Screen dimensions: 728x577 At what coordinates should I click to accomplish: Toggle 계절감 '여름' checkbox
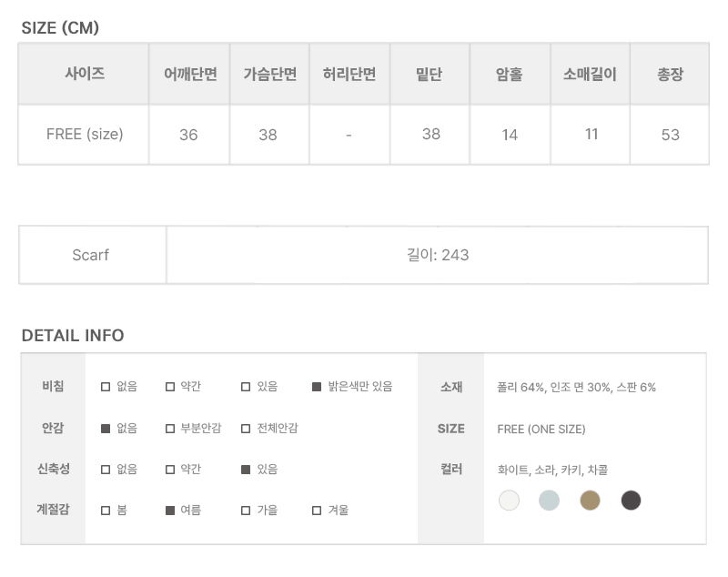tap(170, 511)
